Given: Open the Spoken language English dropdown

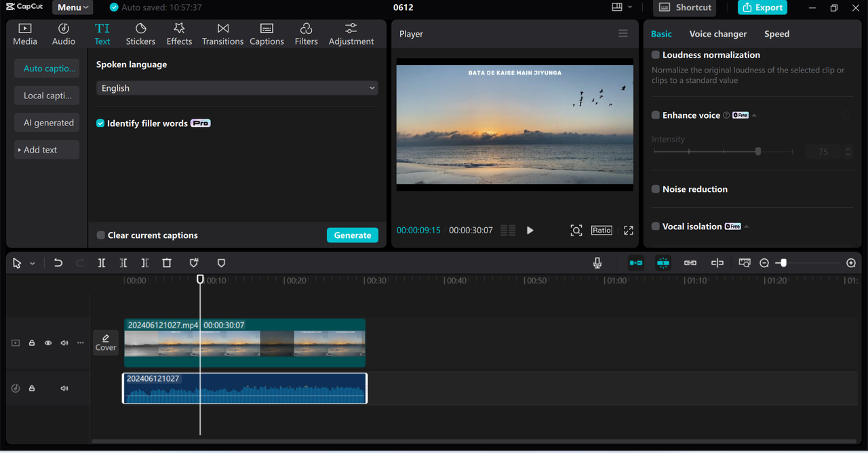Looking at the screenshot, I should point(237,88).
